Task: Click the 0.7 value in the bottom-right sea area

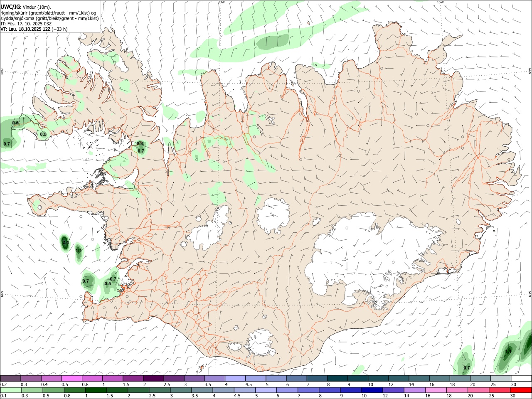Action: pos(467,368)
